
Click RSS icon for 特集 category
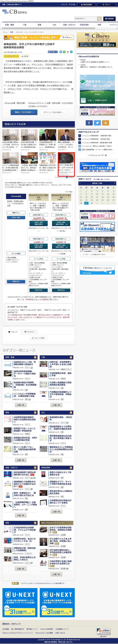tap(35, 523)
